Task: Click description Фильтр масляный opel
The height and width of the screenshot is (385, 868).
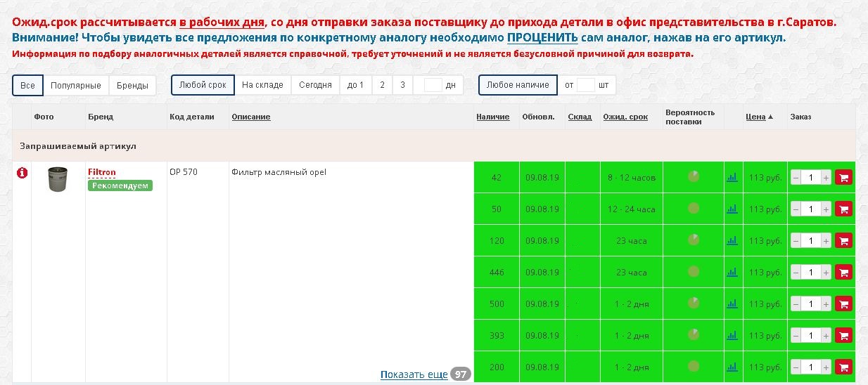Action: [279, 172]
